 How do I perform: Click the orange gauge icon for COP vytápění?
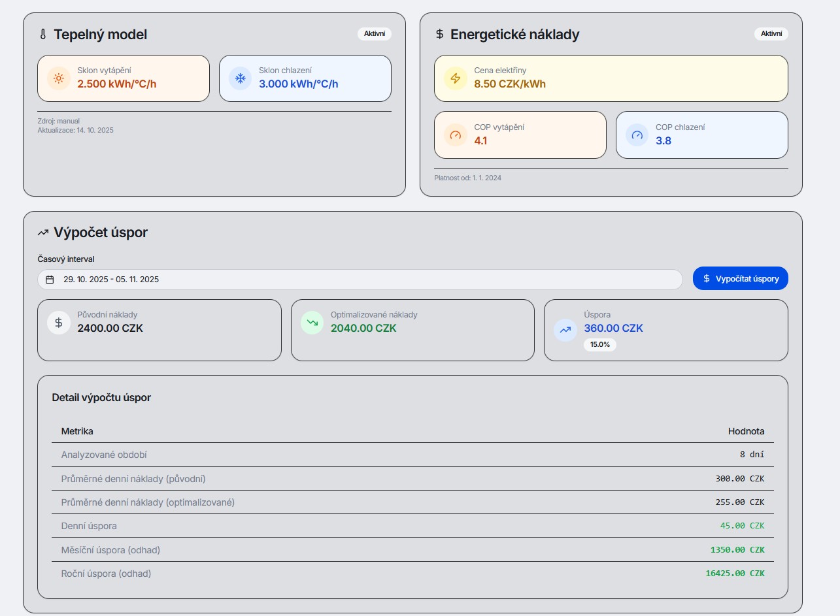pyautogui.click(x=456, y=135)
